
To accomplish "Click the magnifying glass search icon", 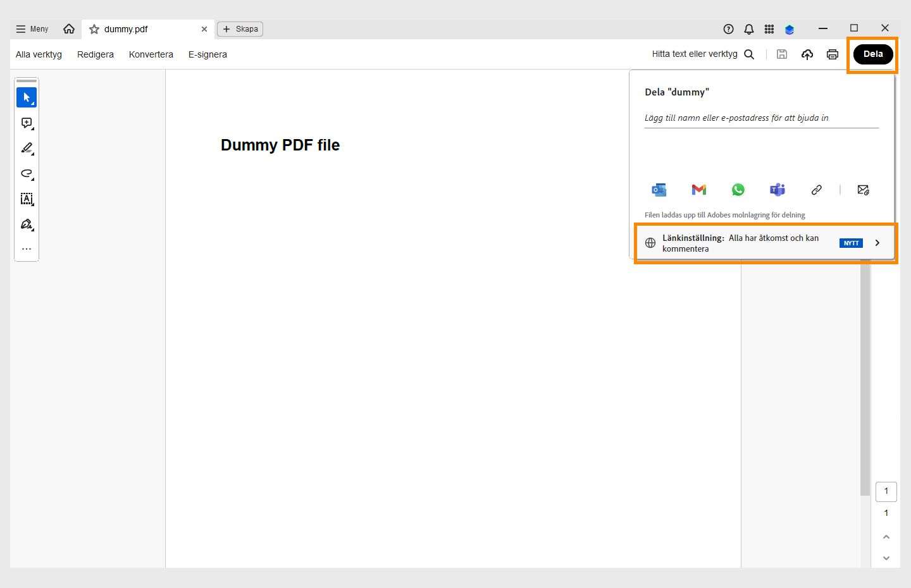I will pos(749,54).
